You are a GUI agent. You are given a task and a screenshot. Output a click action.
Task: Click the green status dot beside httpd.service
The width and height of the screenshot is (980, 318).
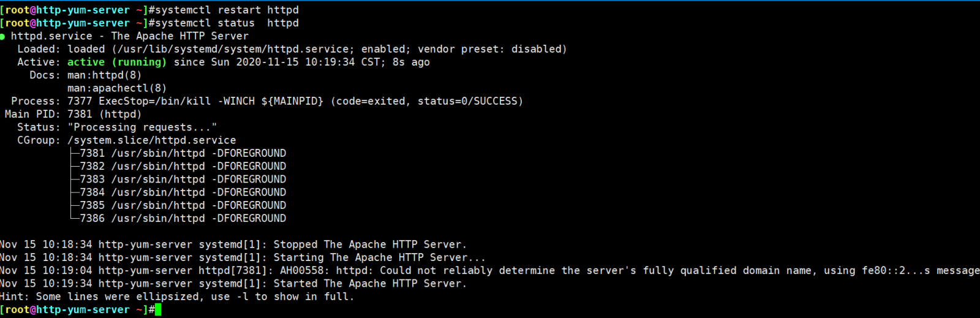[2, 37]
